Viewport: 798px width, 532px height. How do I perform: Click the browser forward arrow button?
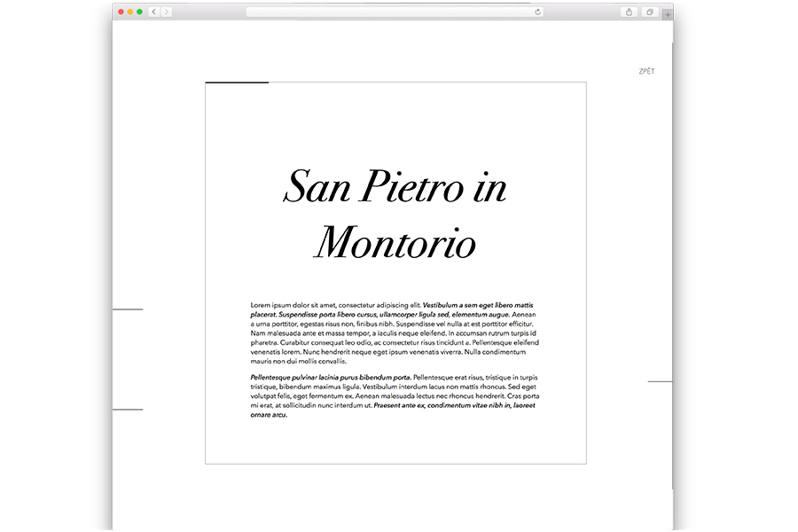167,12
